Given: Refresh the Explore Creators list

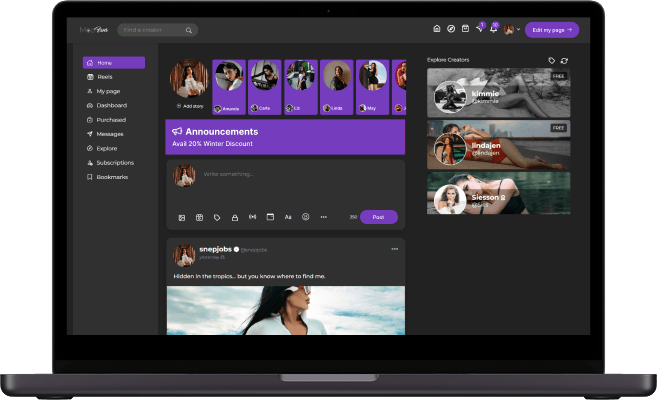Looking at the screenshot, I should click(x=564, y=61).
